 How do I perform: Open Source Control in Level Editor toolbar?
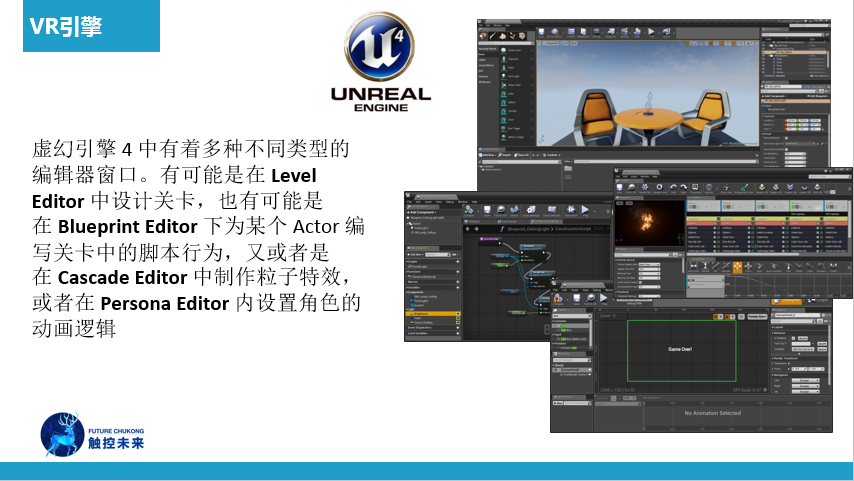point(554,33)
